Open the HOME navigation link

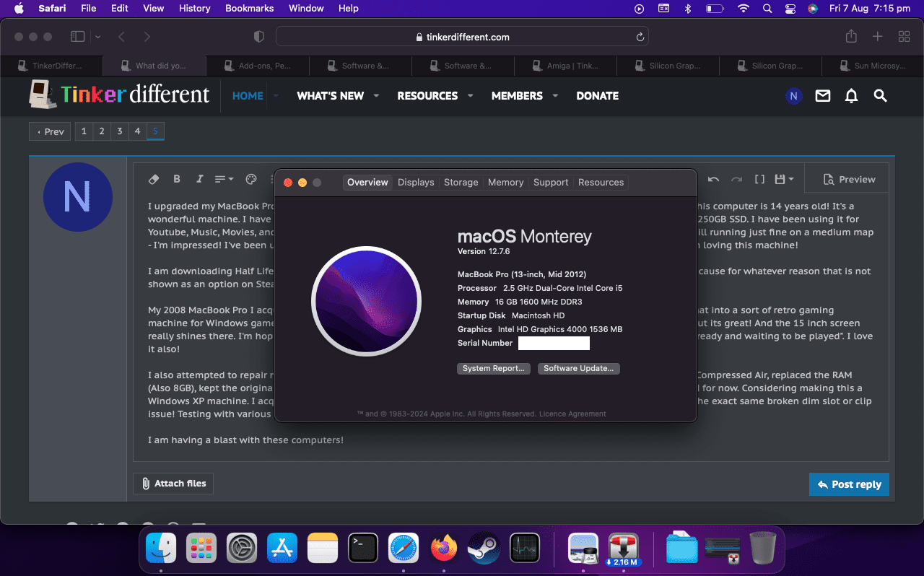click(x=248, y=95)
